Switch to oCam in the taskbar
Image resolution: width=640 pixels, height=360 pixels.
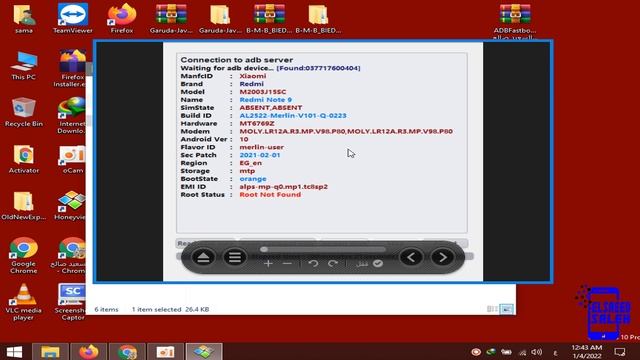coord(165,352)
